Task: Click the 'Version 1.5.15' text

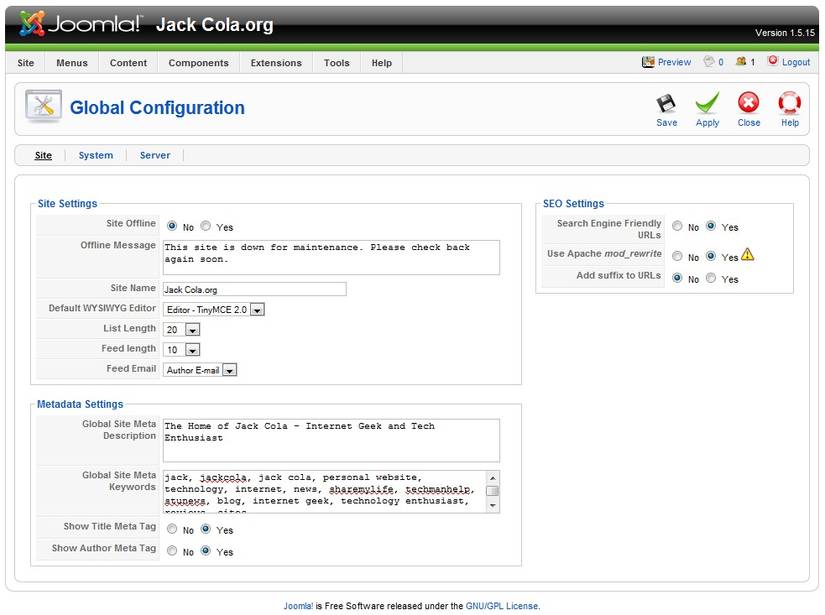Action: coord(785,33)
